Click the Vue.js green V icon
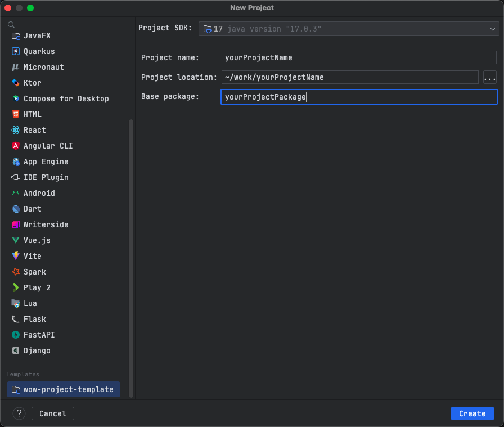 pyautogui.click(x=15, y=241)
